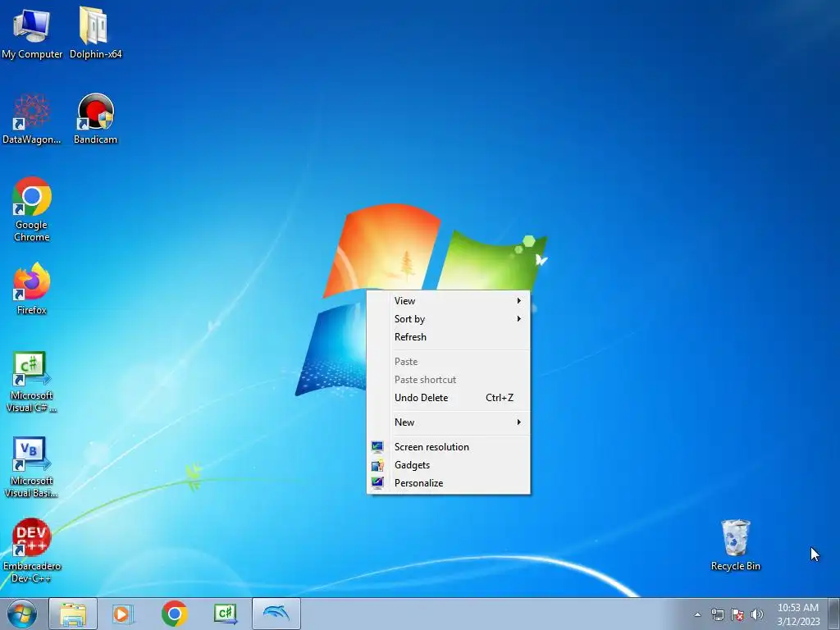Open Visual C# from the taskbar
Image resolution: width=840 pixels, height=630 pixels.
pos(226,614)
